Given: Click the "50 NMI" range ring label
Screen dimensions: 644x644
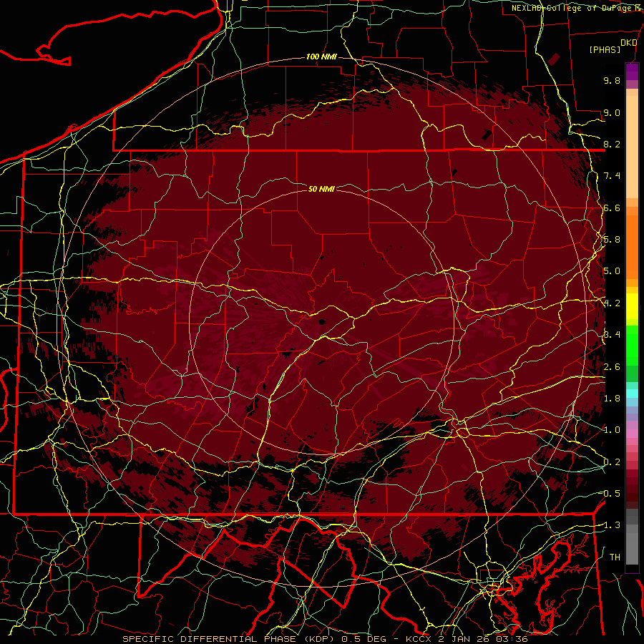Looking at the screenshot, I should (321, 189).
